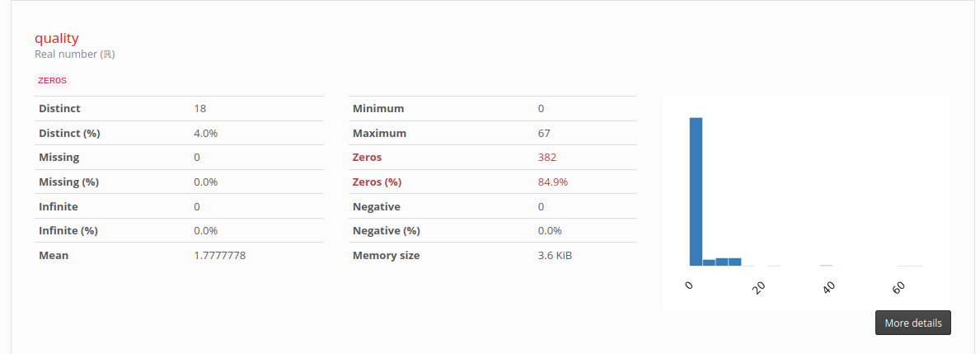Select the Mean value 1.7777778

point(219,255)
